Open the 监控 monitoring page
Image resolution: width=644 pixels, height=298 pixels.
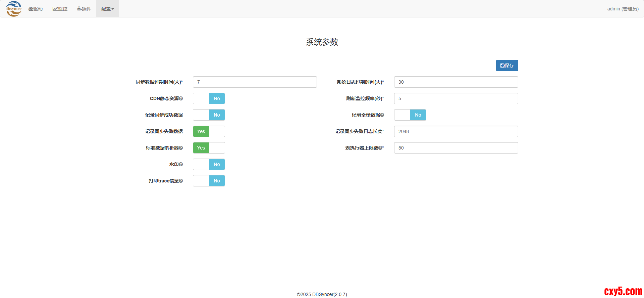[x=60, y=9]
